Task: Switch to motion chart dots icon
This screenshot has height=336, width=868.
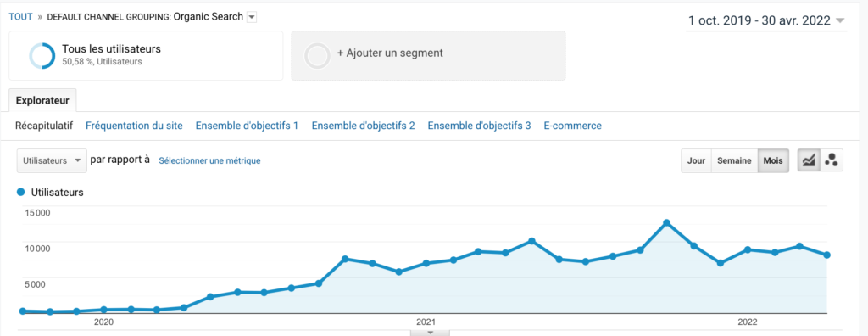Action: pyautogui.click(x=832, y=161)
